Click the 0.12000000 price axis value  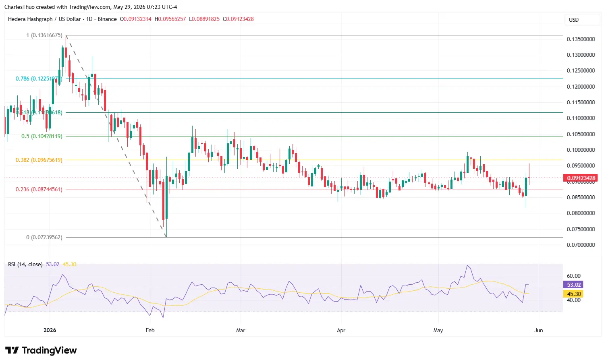581,87
